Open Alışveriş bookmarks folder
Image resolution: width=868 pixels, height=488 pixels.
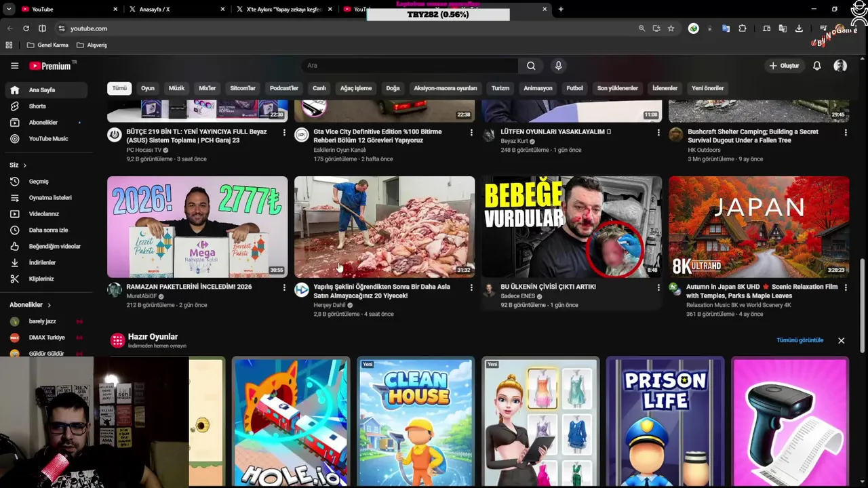[x=92, y=45]
